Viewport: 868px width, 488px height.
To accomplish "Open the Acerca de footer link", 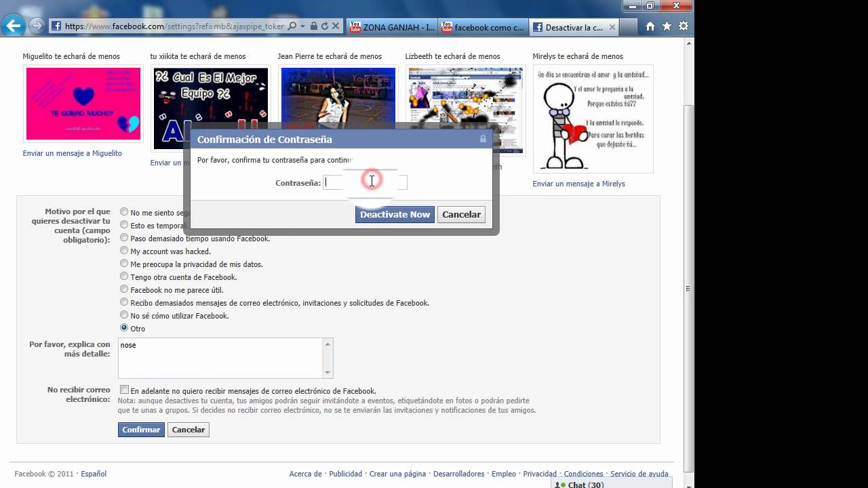I will pos(305,474).
